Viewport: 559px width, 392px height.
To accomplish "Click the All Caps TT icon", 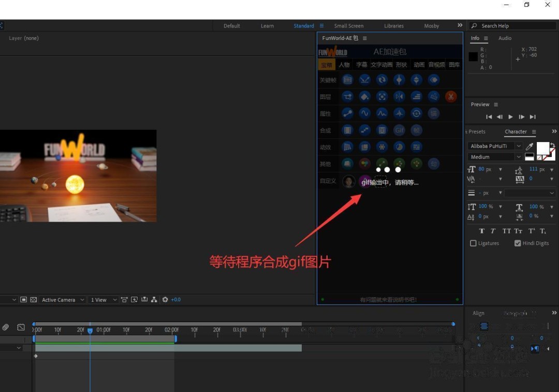I will (x=506, y=231).
